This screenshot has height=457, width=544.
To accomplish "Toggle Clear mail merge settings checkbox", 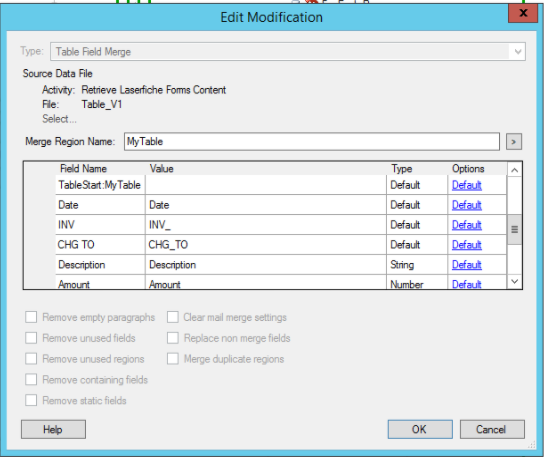I will coord(173,317).
